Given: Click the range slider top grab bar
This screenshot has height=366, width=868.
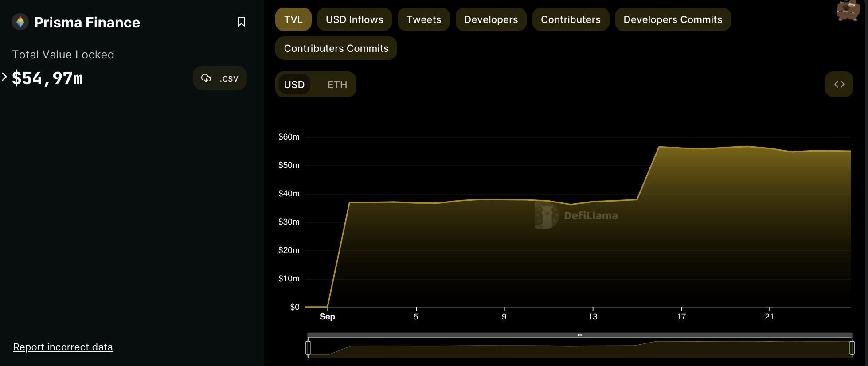Looking at the screenshot, I should coord(580,335).
